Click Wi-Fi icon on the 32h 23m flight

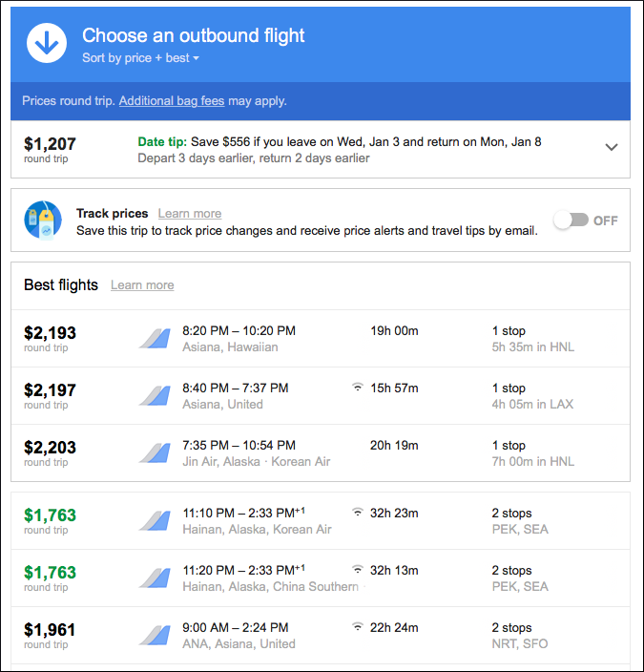pyautogui.click(x=358, y=513)
